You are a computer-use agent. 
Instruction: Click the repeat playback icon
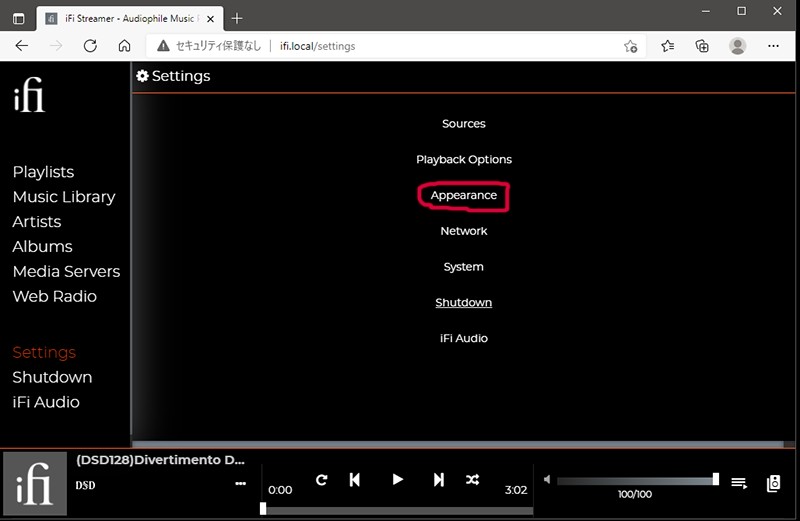pos(321,480)
